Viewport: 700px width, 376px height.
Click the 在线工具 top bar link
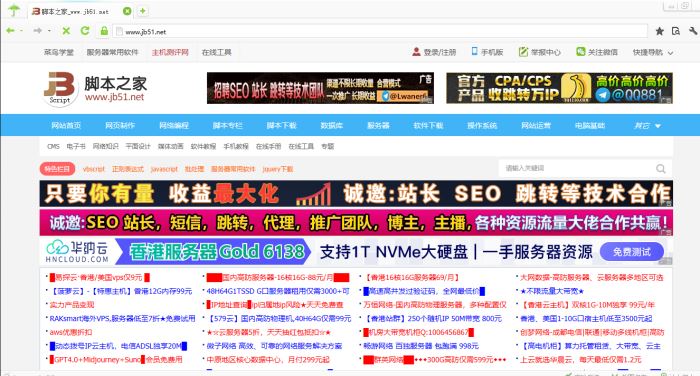click(x=217, y=52)
